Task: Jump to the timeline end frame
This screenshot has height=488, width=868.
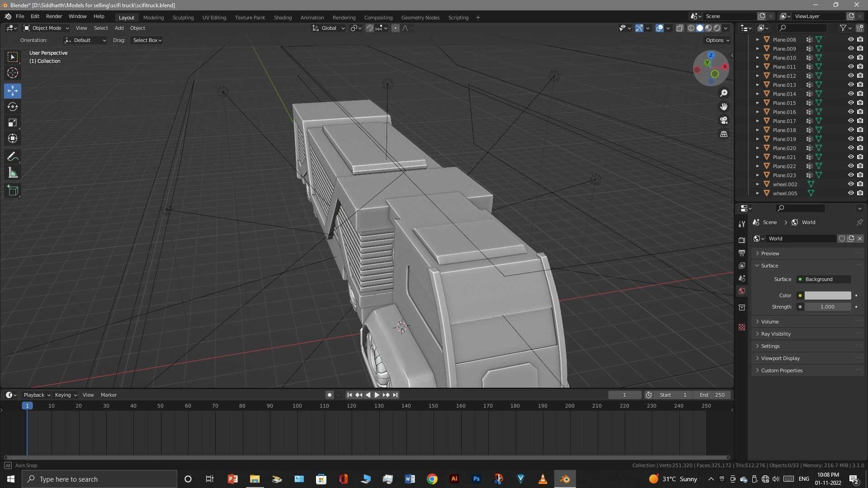Action: pyautogui.click(x=395, y=395)
